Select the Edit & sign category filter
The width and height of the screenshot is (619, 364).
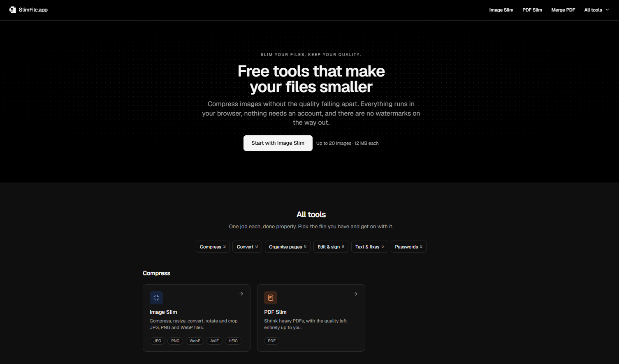tap(331, 247)
